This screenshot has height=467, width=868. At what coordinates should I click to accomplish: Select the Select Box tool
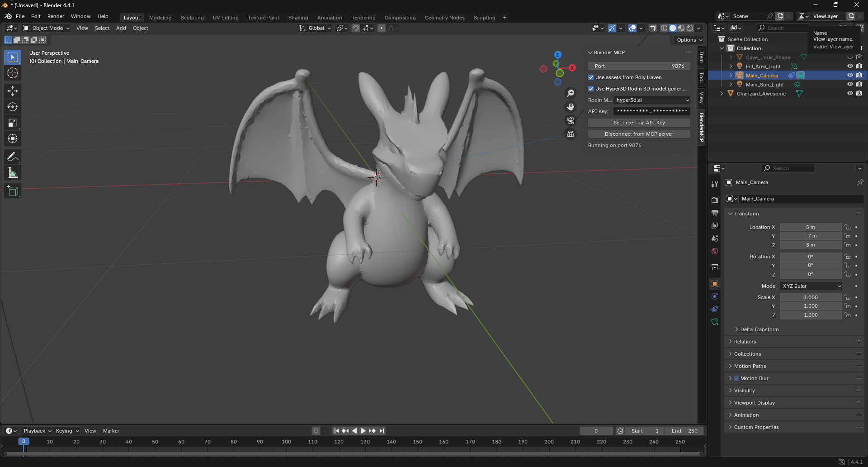pyautogui.click(x=13, y=57)
